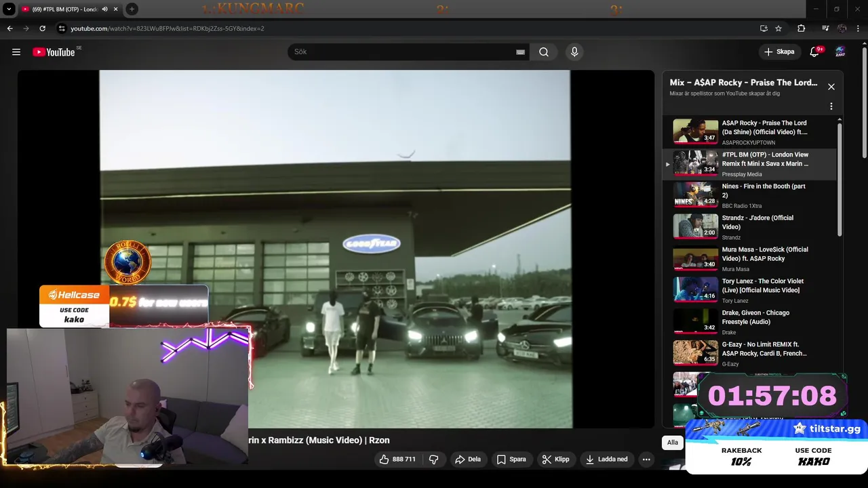868x488 pixels.
Task: Click ASAPROCKYUPTOWN channel text
Action: [x=749, y=143]
